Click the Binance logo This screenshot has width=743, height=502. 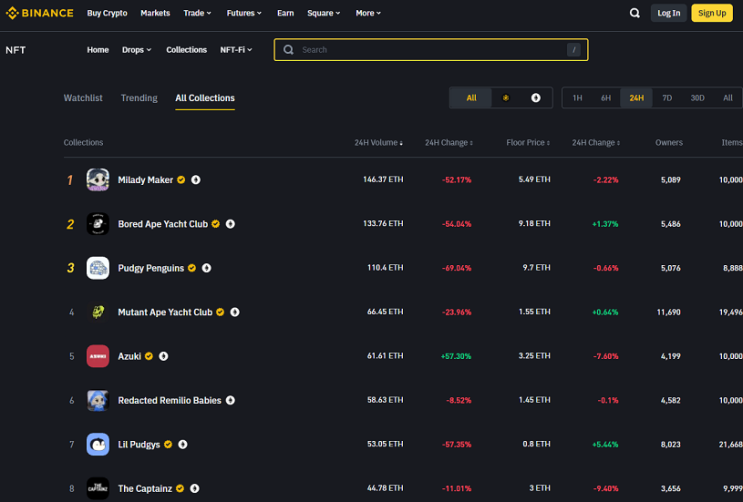coord(39,13)
